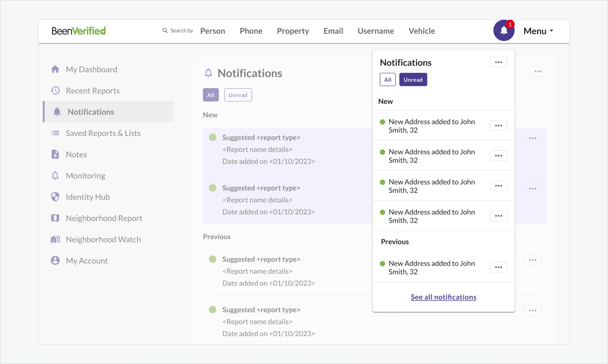Switch to Vehicle search
Image resolution: width=608 pixels, height=364 pixels.
[422, 31]
